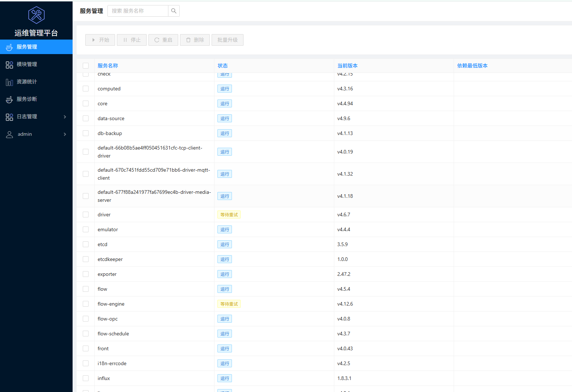Click the etcdkeeper service name
The width and height of the screenshot is (572, 392).
[110, 259]
